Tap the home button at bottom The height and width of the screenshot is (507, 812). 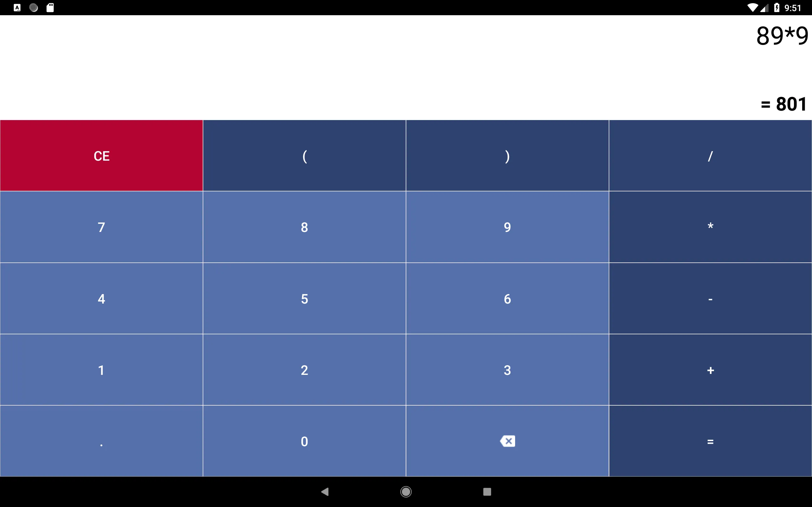click(406, 492)
